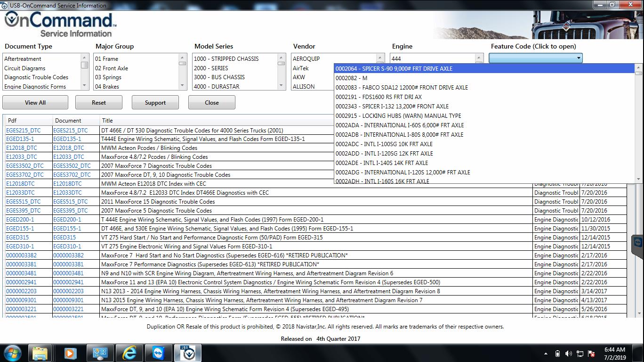Show hidden system tray icons arrow
This screenshot has height=362, width=644.
coord(546,354)
